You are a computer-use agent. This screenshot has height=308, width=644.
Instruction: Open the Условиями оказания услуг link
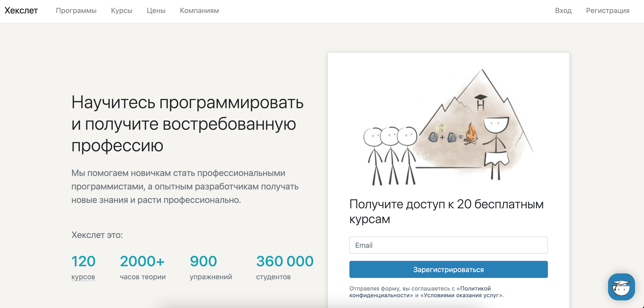point(461,295)
